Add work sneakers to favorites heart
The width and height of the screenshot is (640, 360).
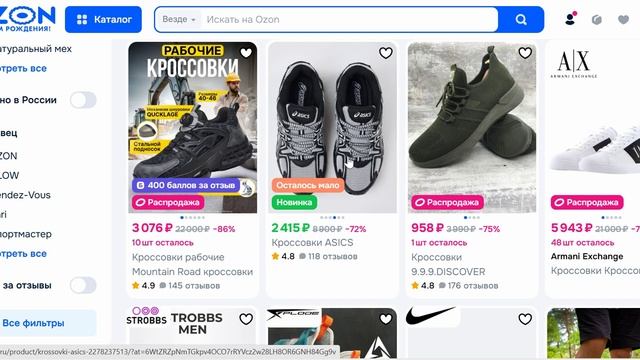246,53
